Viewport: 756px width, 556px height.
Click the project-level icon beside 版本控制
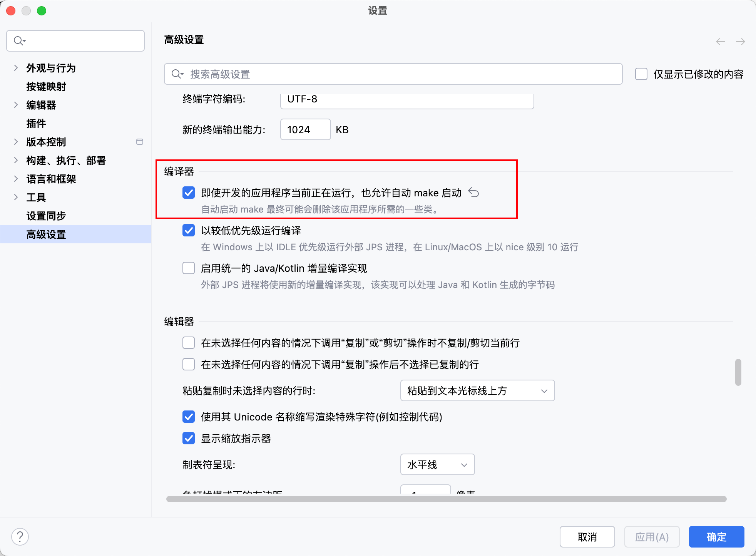(140, 142)
